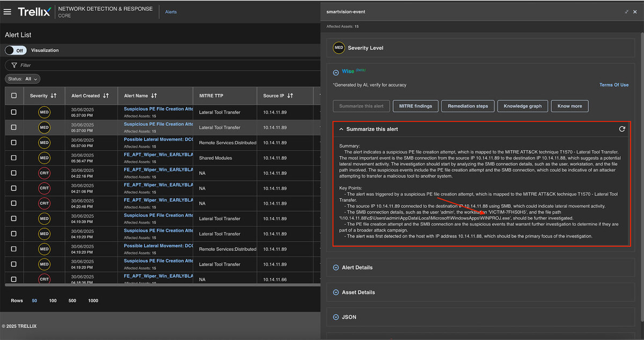
Task: Sort the list by Severity column arrows
Action: coord(54,95)
